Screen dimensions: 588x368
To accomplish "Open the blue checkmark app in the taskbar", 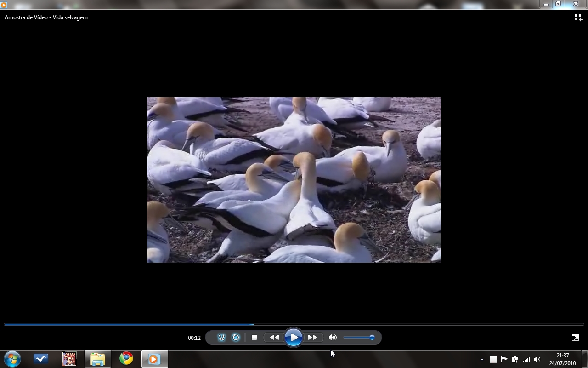I will 41,359.
